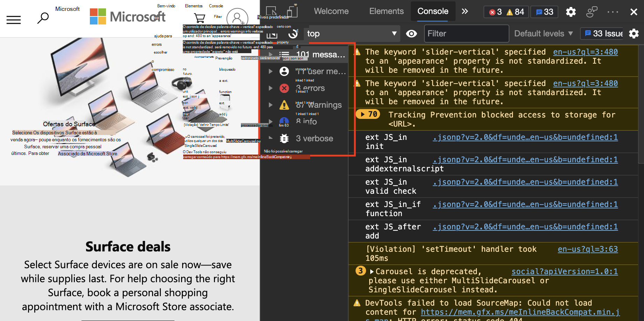Expand the 3 verbose group arrow
Screen dimensions: 644x321
point(270,138)
